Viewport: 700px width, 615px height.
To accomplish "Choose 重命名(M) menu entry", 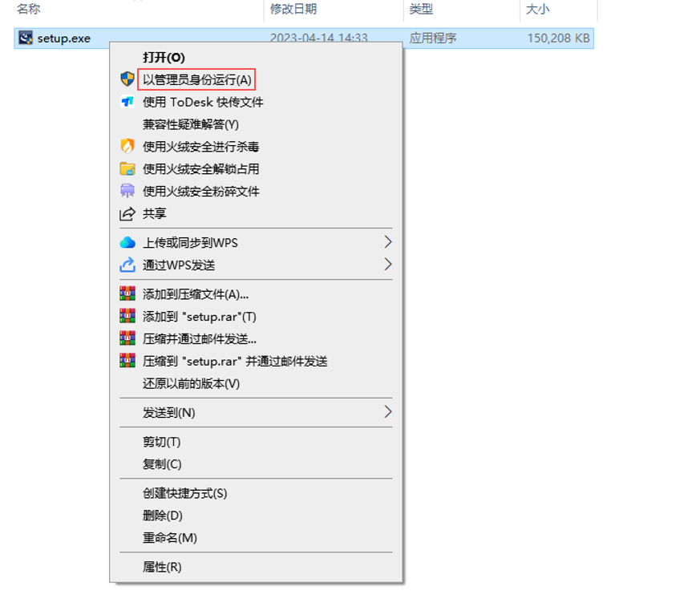I will [x=170, y=538].
